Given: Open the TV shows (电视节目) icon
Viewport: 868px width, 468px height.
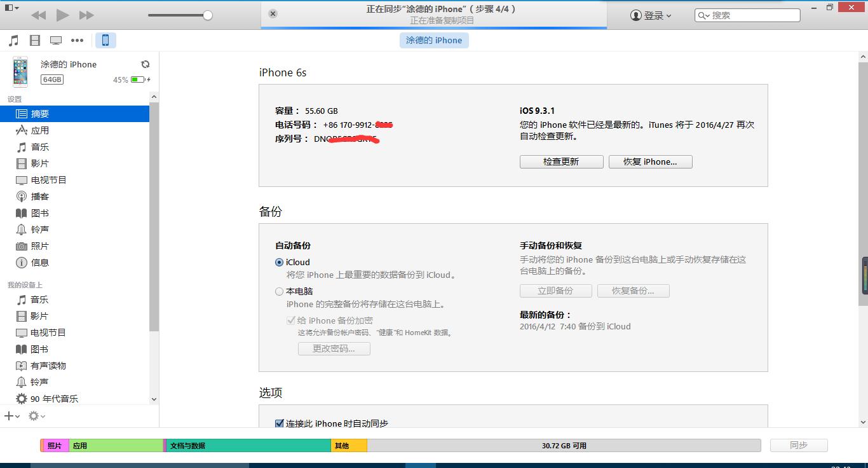Looking at the screenshot, I should 56,39.
